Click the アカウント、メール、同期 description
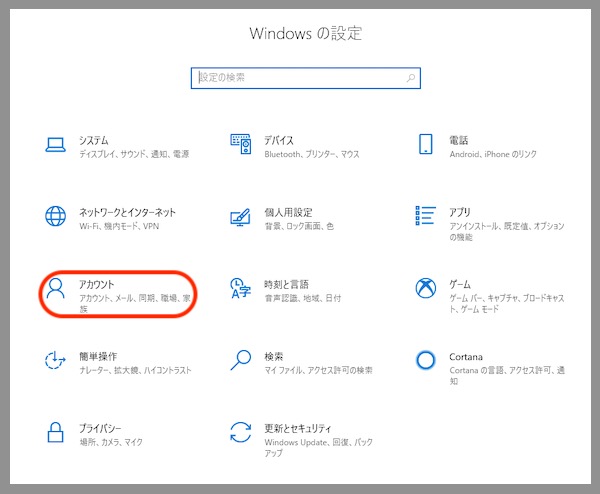The image size is (600, 494). point(135,303)
